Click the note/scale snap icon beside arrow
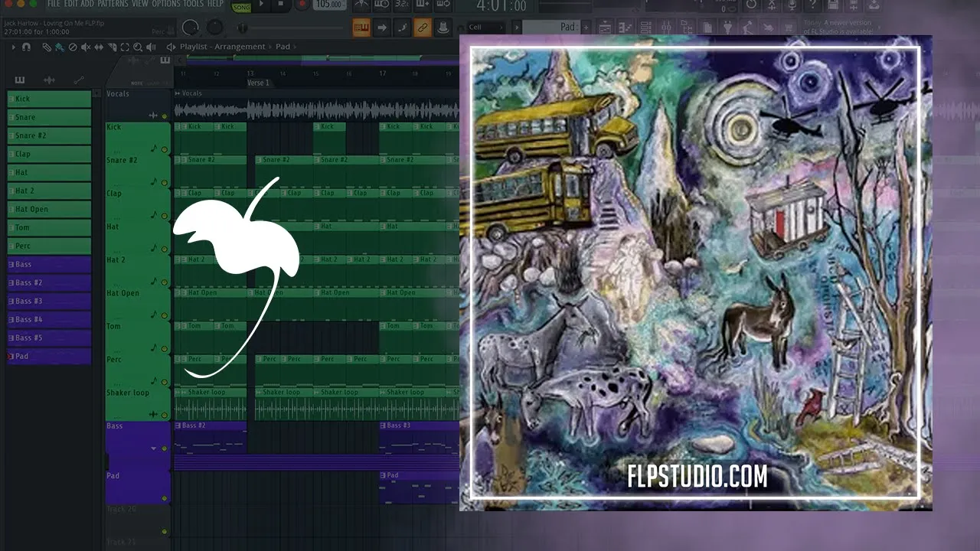Screen dimensions: 980x551 (x=401, y=28)
